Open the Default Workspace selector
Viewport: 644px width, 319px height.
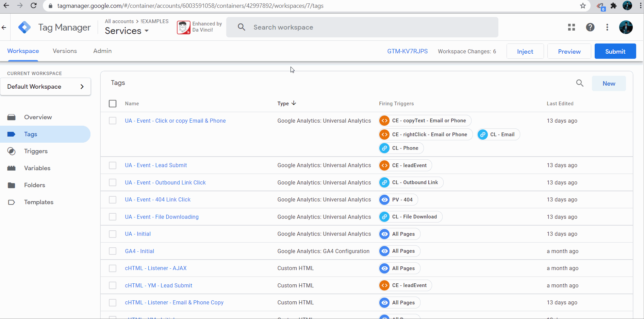pos(46,87)
